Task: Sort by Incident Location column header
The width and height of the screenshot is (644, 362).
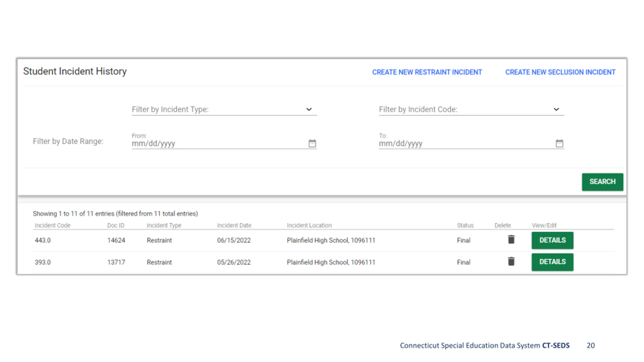Action: point(309,225)
